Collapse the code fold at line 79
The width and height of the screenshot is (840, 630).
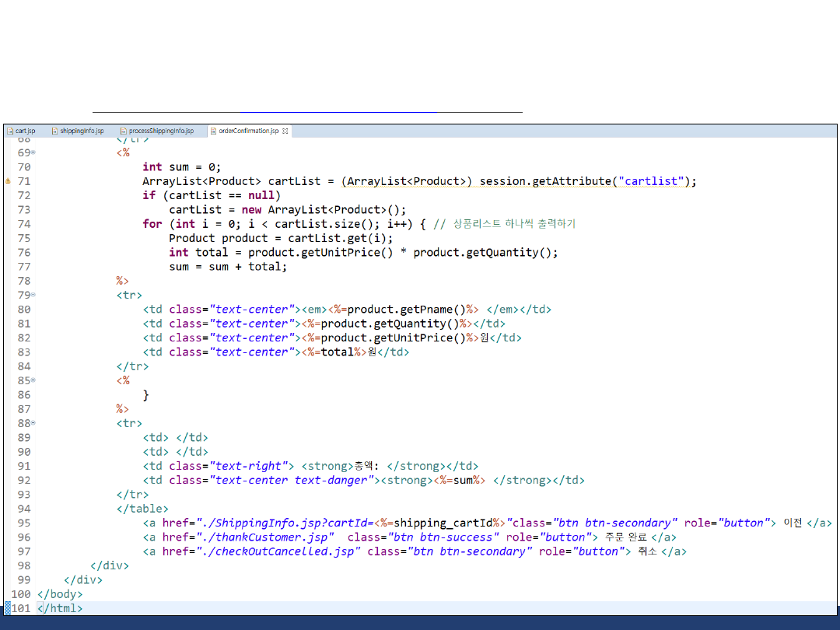(x=33, y=296)
